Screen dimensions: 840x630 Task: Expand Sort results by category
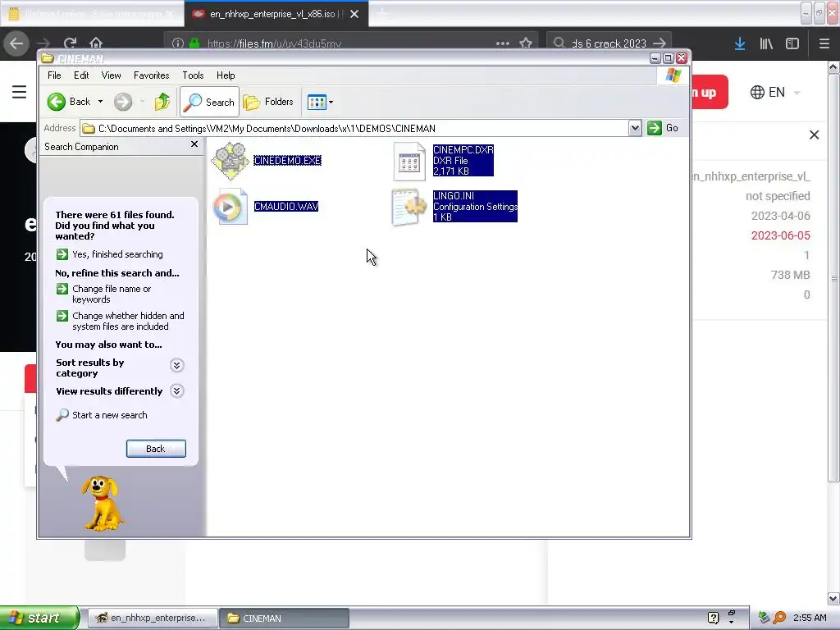click(x=177, y=365)
